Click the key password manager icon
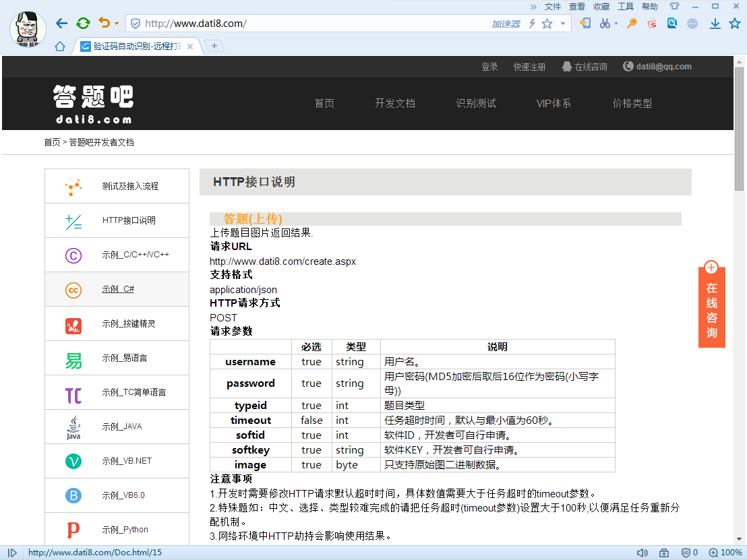 click(632, 24)
